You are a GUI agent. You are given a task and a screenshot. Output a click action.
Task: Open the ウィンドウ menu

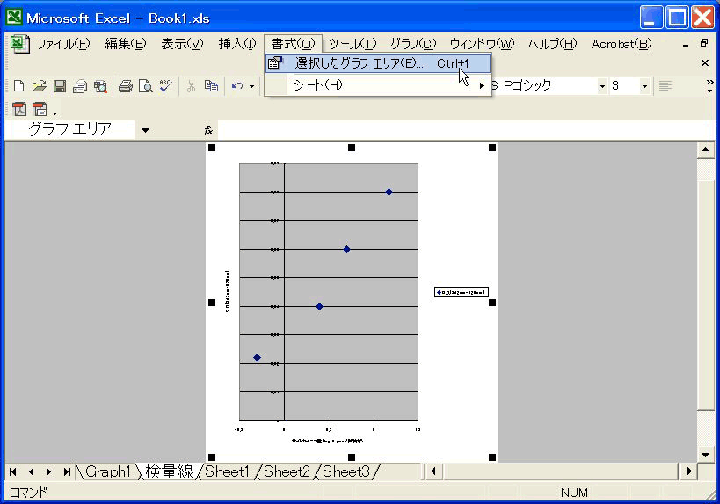pyautogui.click(x=481, y=43)
